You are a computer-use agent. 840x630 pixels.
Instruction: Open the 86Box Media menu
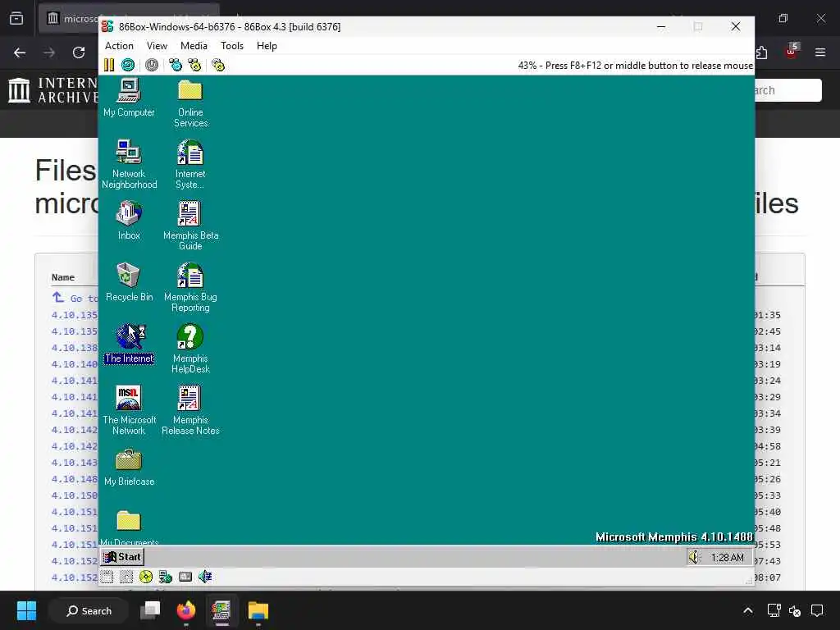[194, 46]
